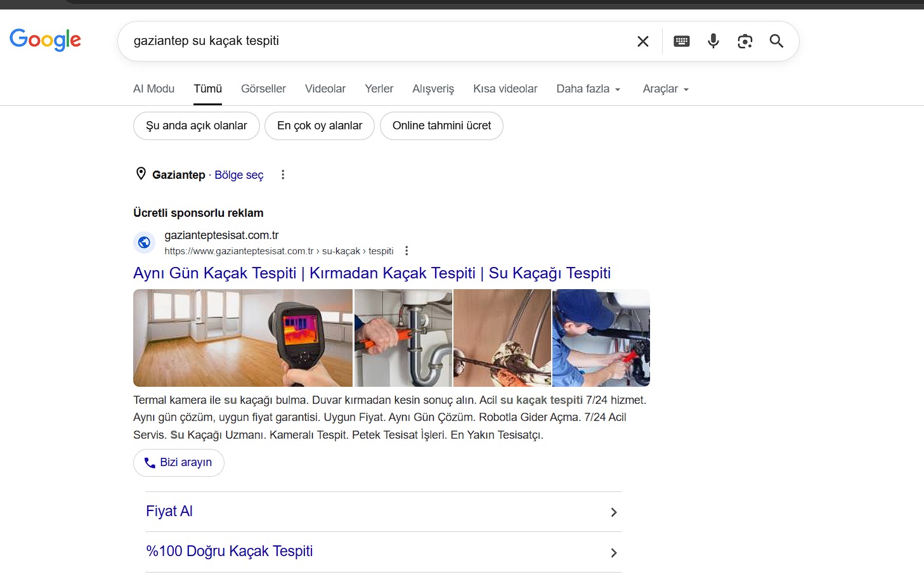Start voice search with microphone icon
This screenshot has width=924, height=584.
713,41
